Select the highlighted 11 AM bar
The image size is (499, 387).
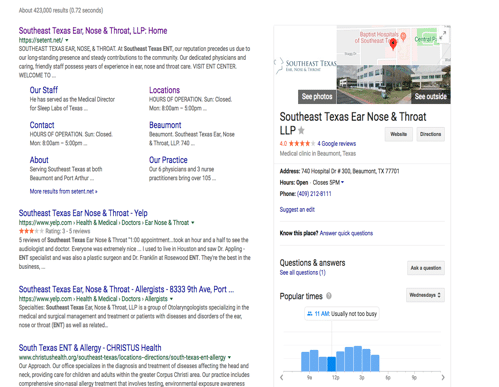(x=331, y=364)
